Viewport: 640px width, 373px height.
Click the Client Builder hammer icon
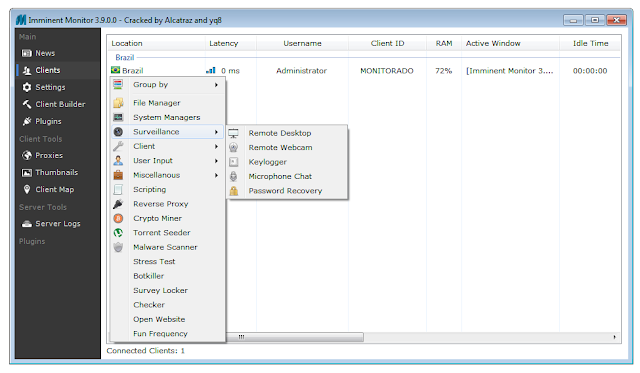pos(27,104)
